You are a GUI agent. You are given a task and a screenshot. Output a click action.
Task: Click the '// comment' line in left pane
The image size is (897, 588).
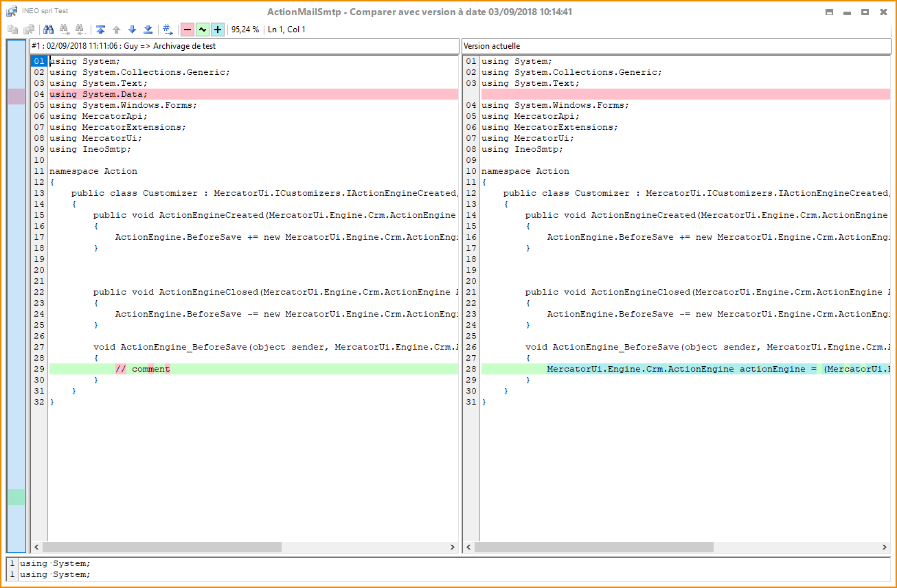[142, 369]
